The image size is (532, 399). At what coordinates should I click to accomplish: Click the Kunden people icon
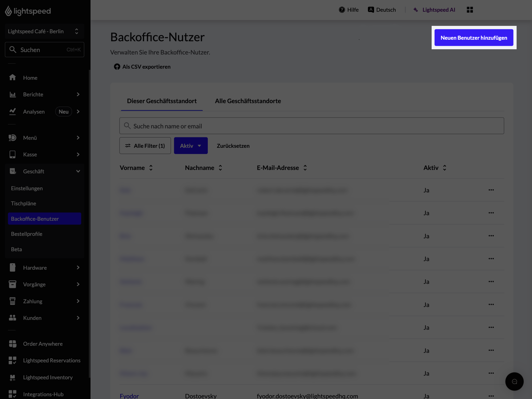12,318
